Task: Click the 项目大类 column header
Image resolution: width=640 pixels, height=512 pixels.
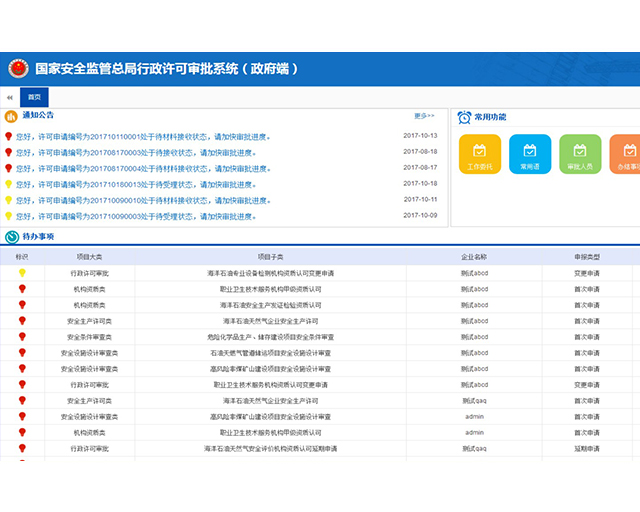Action: click(90, 257)
